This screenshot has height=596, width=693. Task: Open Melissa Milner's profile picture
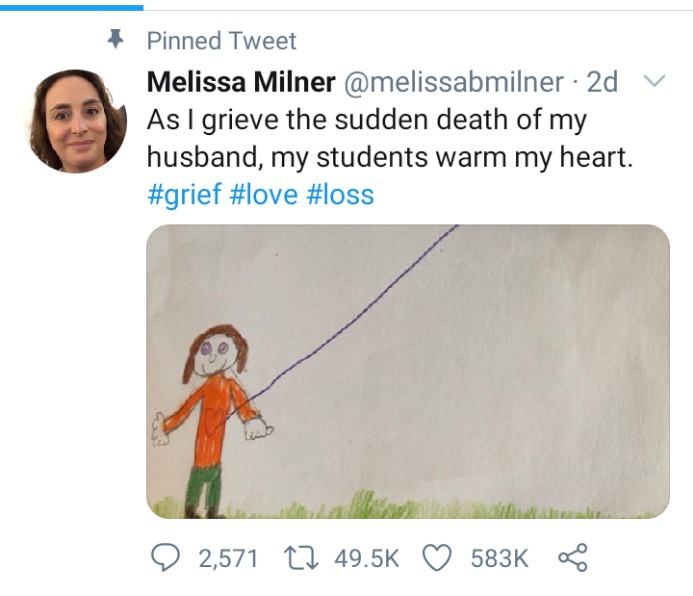(x=76, y=121)
